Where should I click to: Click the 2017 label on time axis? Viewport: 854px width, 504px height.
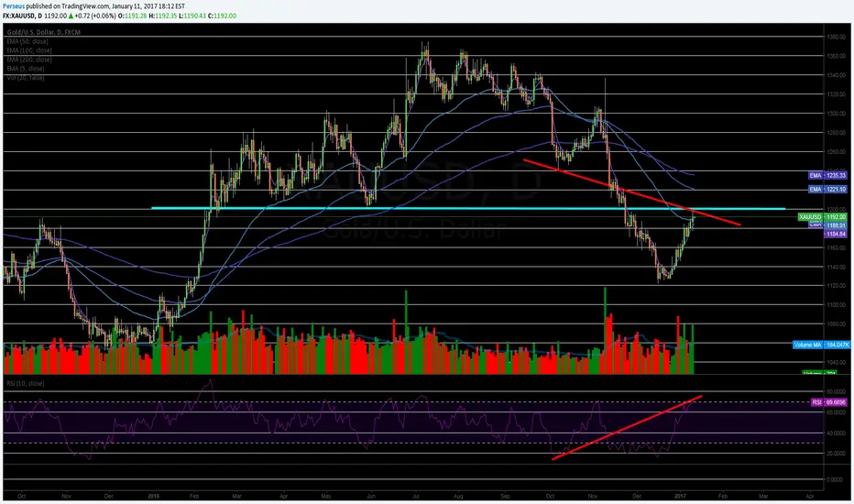click(680, 497)
